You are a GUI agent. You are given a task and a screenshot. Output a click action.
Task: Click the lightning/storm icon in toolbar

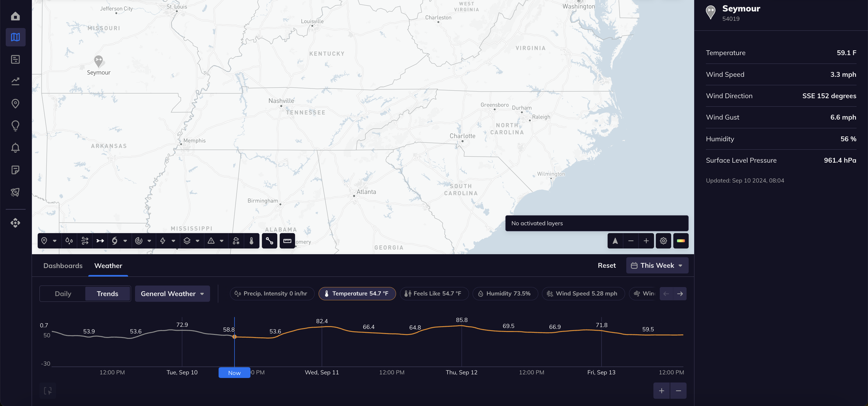(x=163, y=241)
